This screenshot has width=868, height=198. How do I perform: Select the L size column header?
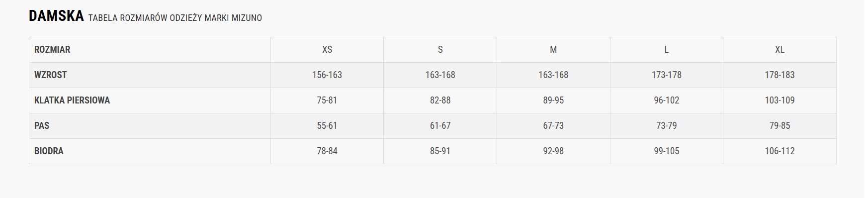pyautogui.click(x=667, y=50)
